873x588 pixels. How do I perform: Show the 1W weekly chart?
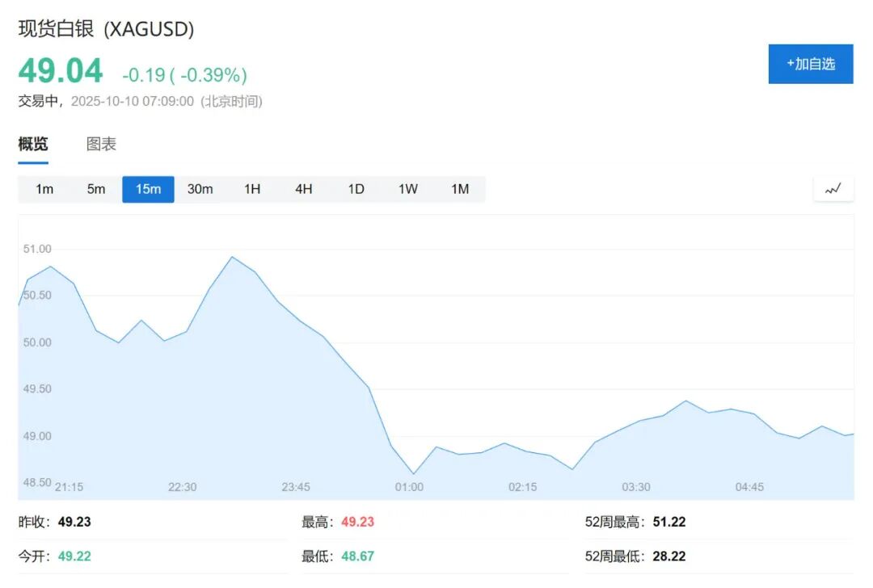(408, 189)
